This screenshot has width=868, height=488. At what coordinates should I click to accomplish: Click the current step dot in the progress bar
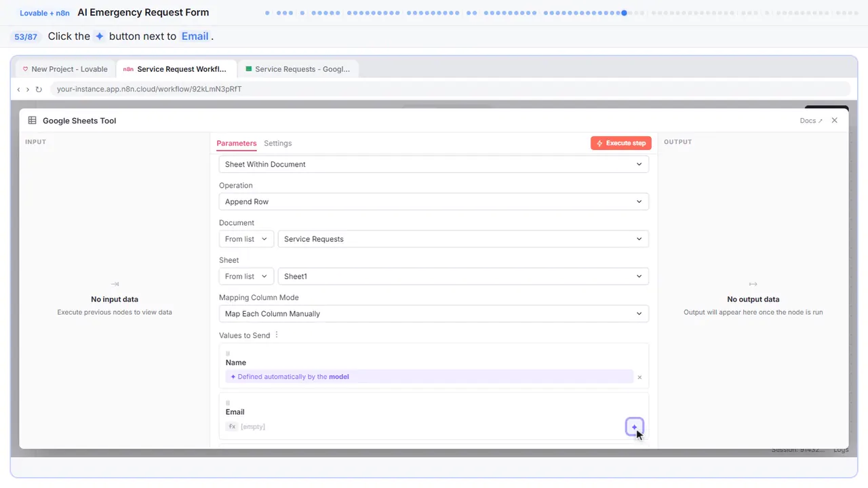pyautogui.click(x=624, y=13)
